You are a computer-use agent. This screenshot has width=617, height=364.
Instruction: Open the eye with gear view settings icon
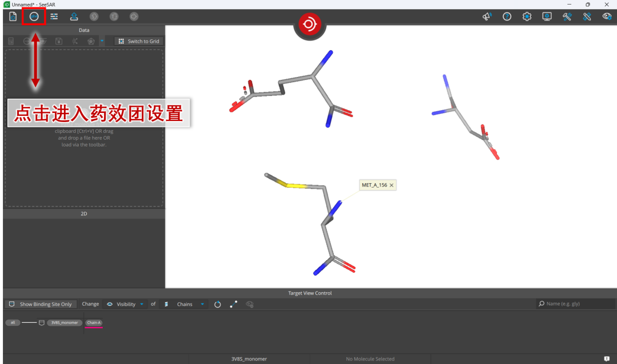tap(607, 17)
